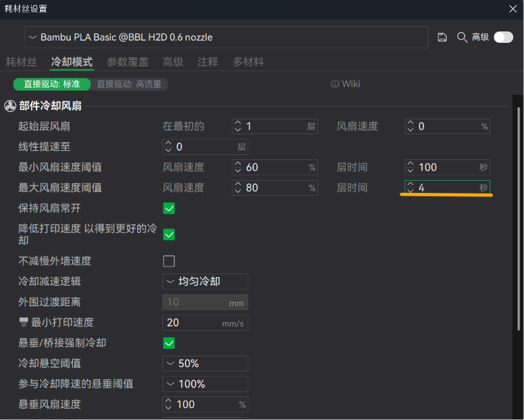Click the 起始层风扇 风扇速度 stepper arrows
This screenshot has height=420, width=524.
tap(410, 126)
